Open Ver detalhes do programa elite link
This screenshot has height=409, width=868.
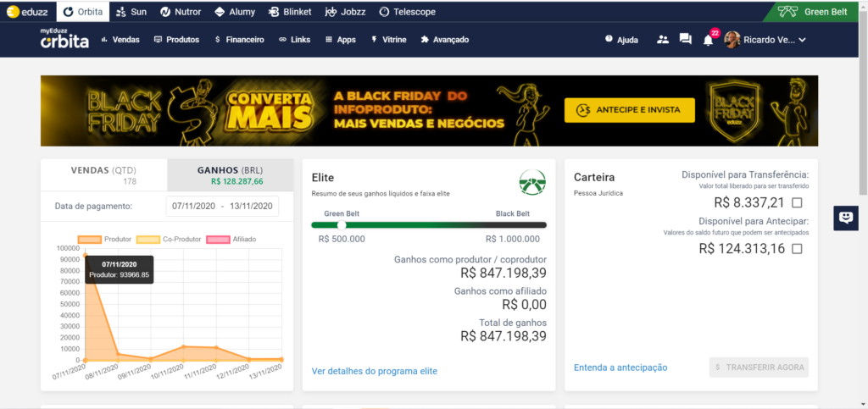pyautogui.click(x=374, y=371)
